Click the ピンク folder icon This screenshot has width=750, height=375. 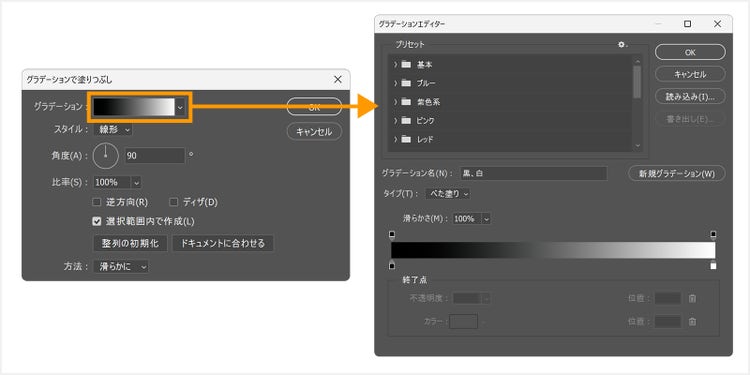click(406, 121)
